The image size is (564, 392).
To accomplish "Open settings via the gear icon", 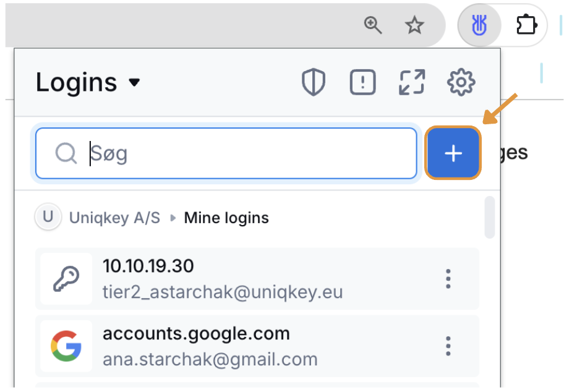I will click(461, 82).
